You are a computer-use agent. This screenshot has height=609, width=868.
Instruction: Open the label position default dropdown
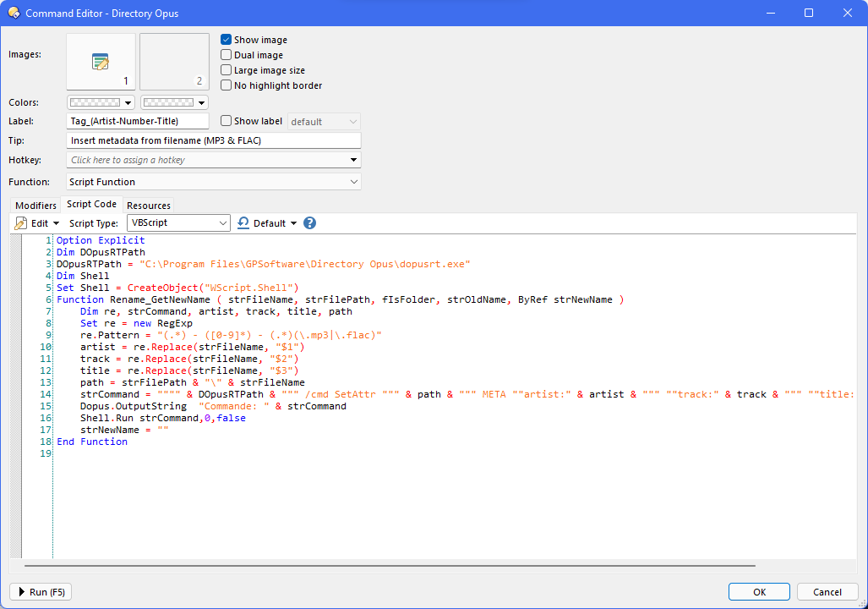(x=324, y=121)
